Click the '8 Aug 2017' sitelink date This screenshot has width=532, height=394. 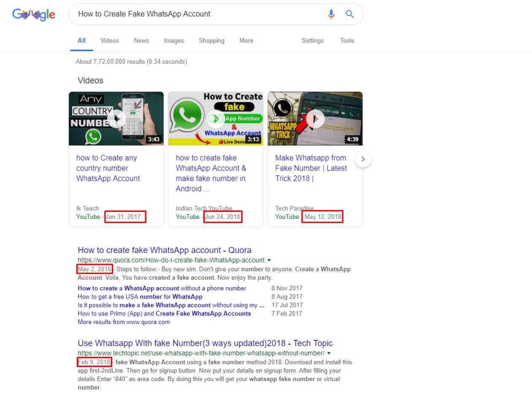[286, 297]
